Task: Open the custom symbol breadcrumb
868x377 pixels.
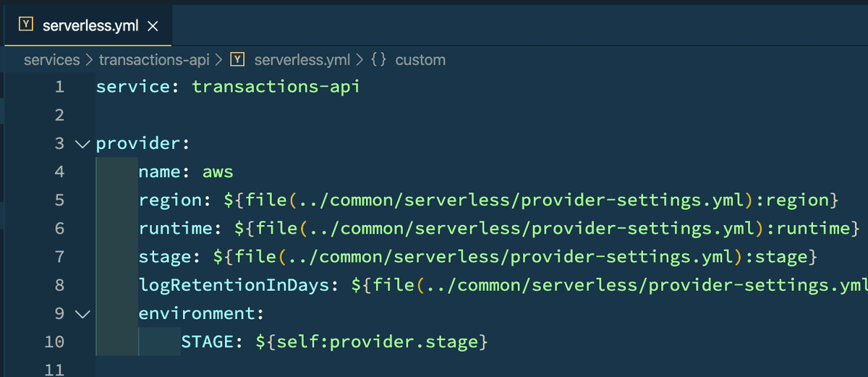Action: [x=420, y=60]
